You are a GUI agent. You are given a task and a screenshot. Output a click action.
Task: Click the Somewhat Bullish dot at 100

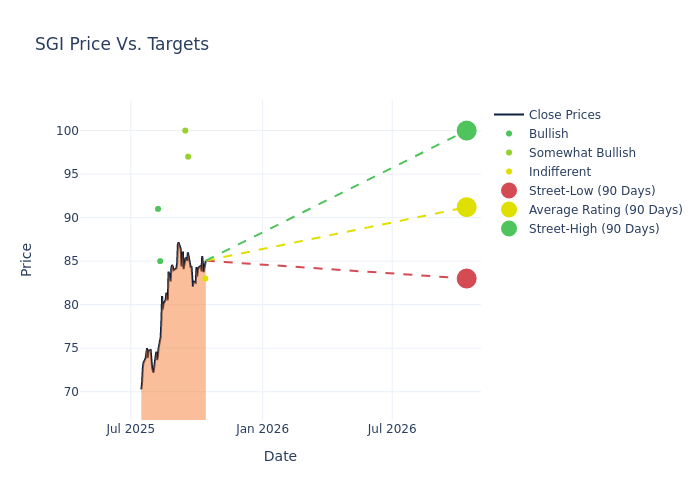[185, 131]
